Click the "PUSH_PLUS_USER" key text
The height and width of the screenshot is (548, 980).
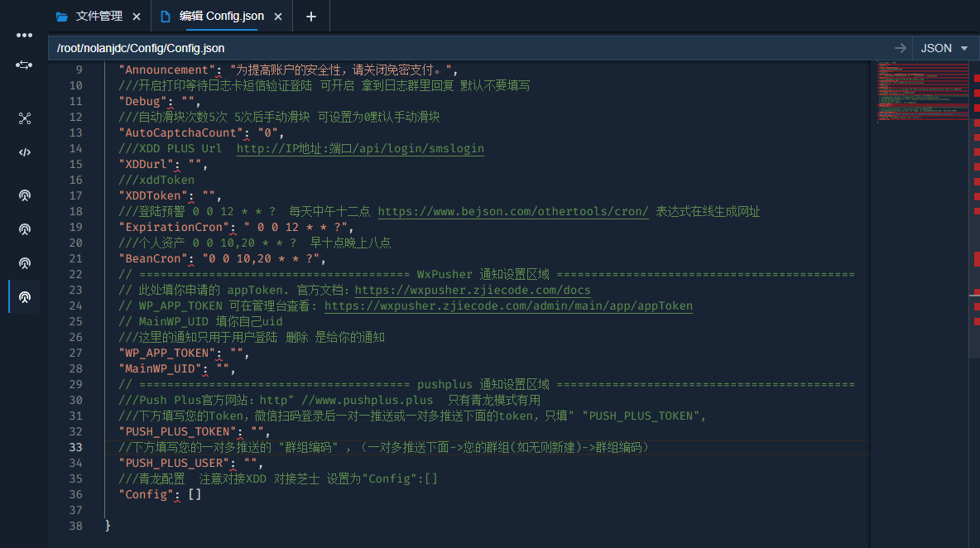pyautogui.click(x=174, y=463)
